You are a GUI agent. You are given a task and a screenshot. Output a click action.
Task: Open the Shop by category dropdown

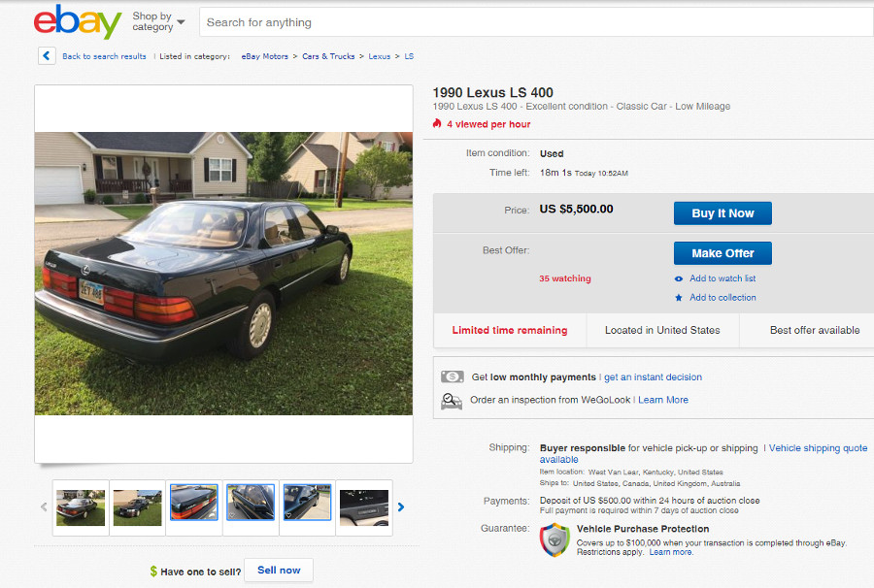coord(158,21)
